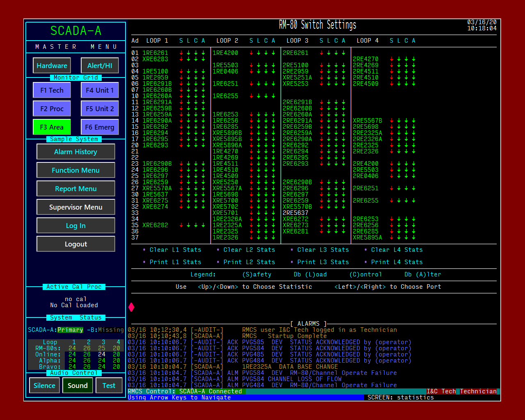The height and width of the screenshot is (420, 525).
Task: Click the SCADA-A Primary status
Action: tap(56, 330)
